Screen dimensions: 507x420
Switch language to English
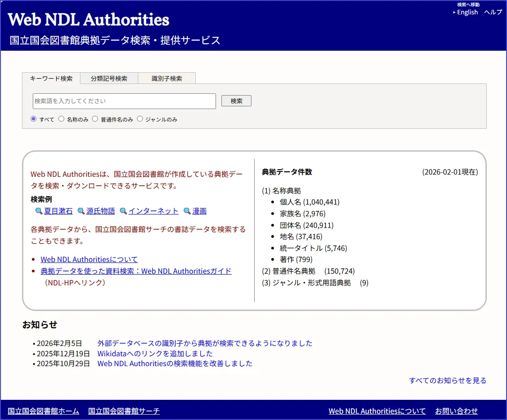pyautogui.click(x=467, y=12)
